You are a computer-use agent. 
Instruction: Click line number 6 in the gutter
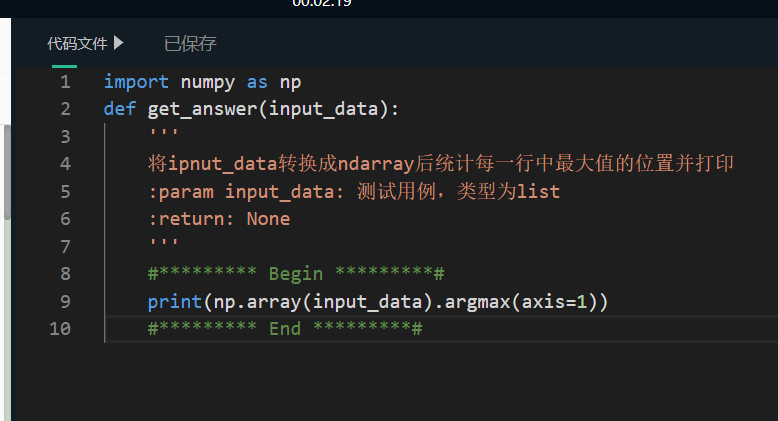click(x=65, y=219)
